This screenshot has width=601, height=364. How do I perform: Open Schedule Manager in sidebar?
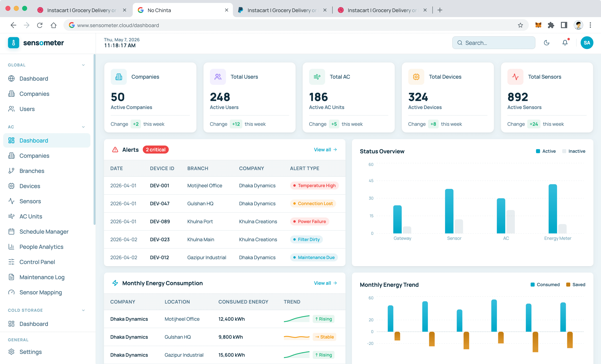47,231
